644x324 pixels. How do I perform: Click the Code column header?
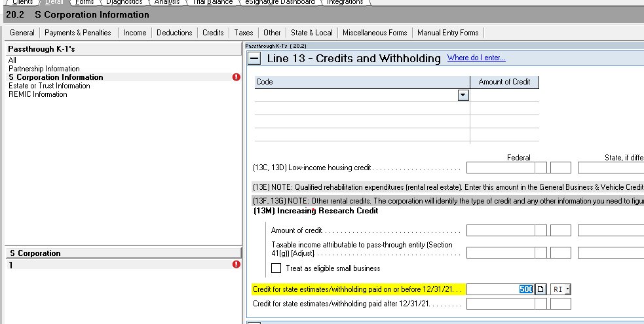pos(362,82)
